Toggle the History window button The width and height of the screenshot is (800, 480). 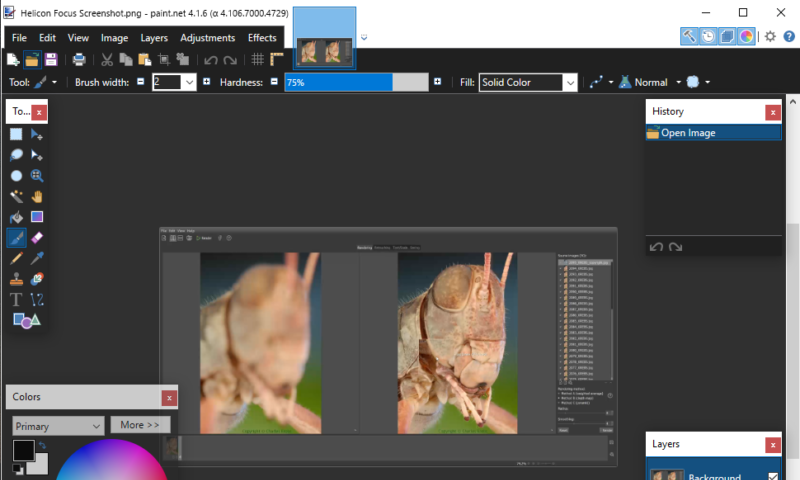[708, 36]
